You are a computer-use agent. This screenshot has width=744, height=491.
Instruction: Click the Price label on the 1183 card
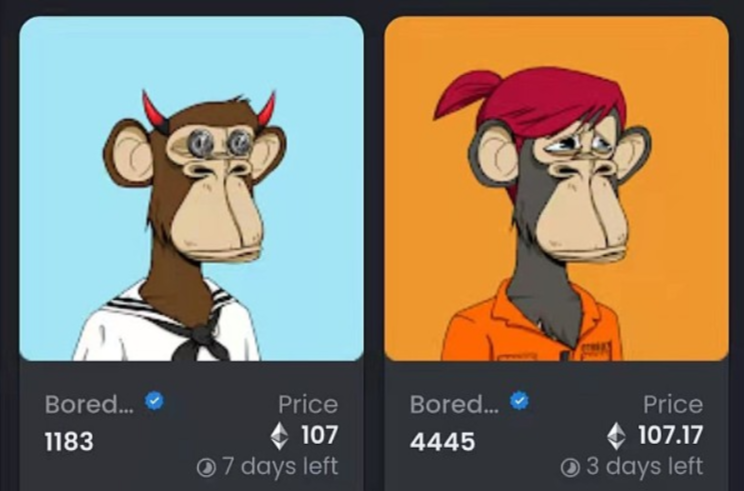pos(308,405)
